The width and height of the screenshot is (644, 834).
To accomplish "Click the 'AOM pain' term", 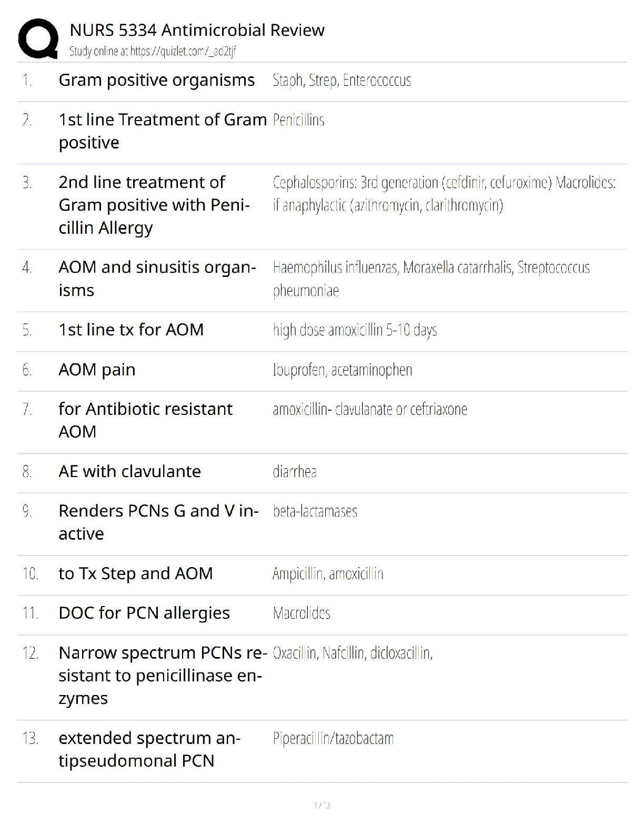I will pos(97,370).
